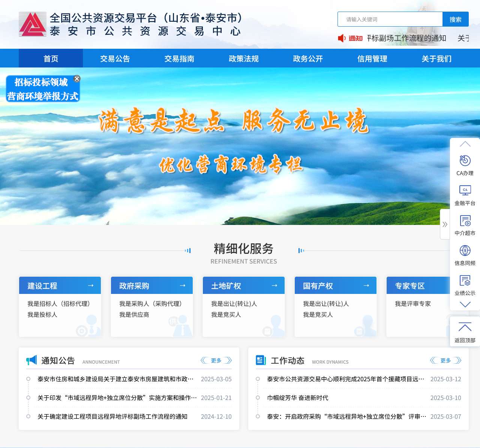Select the 信用管理 menu item
Image resolution: width=480 pixels, height=448 pixels.
pyautogui.click(x=372, y=58)
